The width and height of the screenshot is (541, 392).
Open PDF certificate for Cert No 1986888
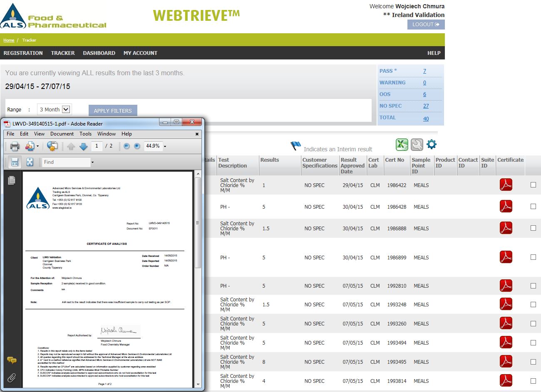[x=506, y=228]
